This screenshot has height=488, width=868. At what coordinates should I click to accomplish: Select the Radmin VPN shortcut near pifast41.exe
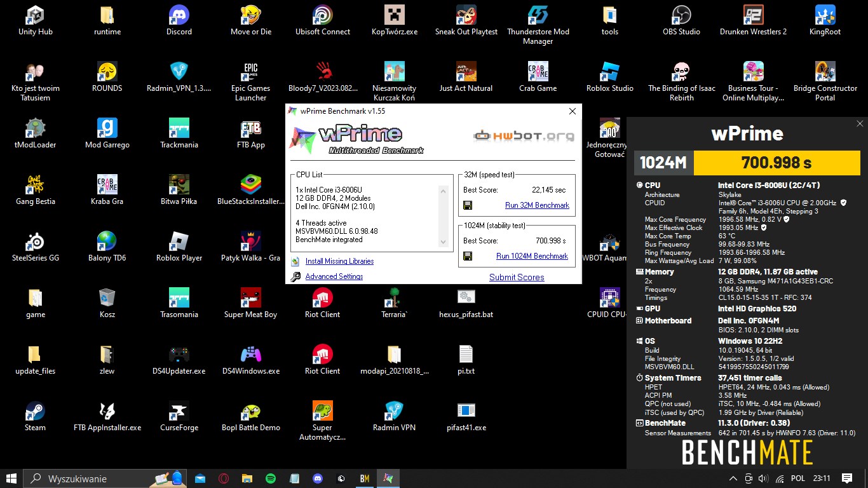coord(394,416)
